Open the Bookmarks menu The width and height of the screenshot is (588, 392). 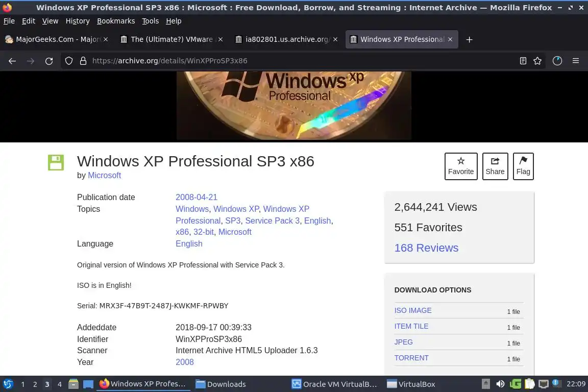click(116, 21)
